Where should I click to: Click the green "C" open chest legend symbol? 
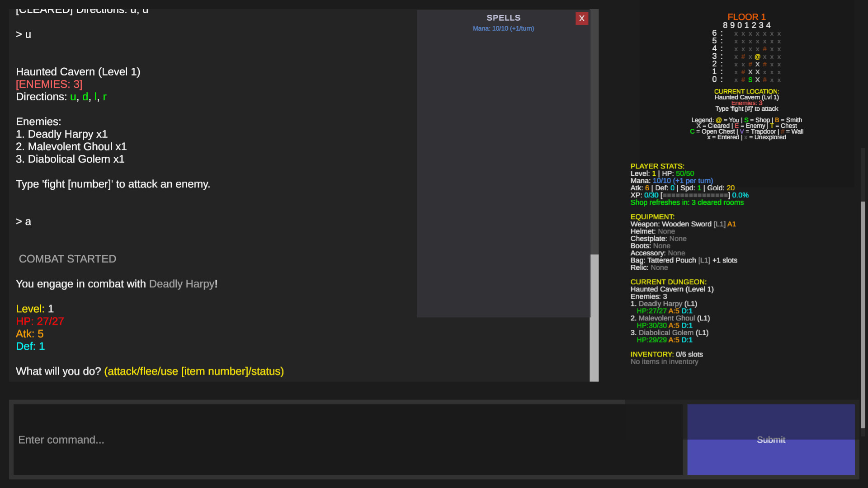pos(692,131)
